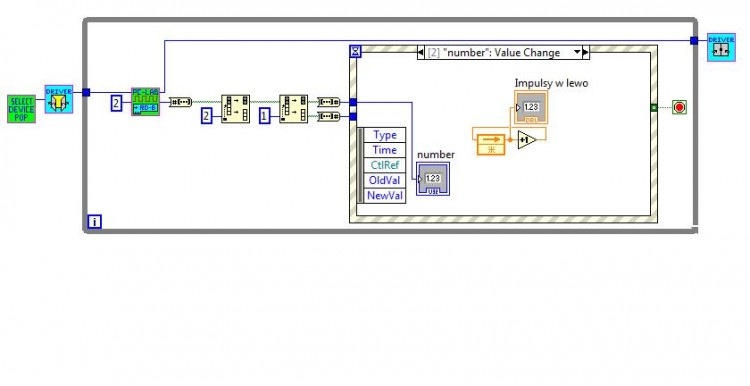Click the orange feedback node
The width and height of the screenshot is (750, 386).
(x=491, y=144)
